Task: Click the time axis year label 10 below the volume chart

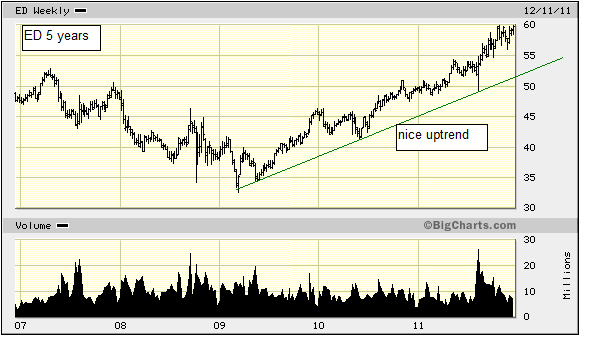Action: pyautogui.click(x=319, y=326)
